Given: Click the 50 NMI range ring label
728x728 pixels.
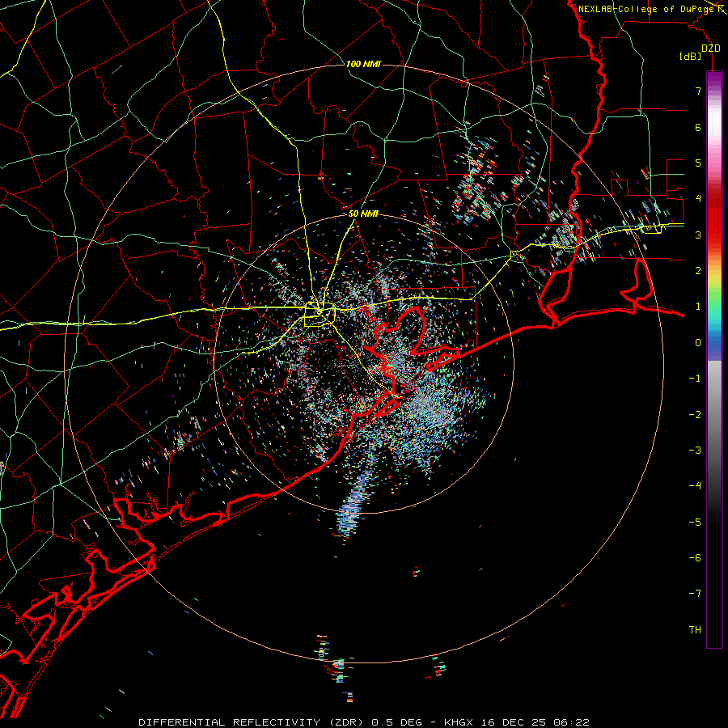Looking at the screenshot, I should click(x=363, y=214).
